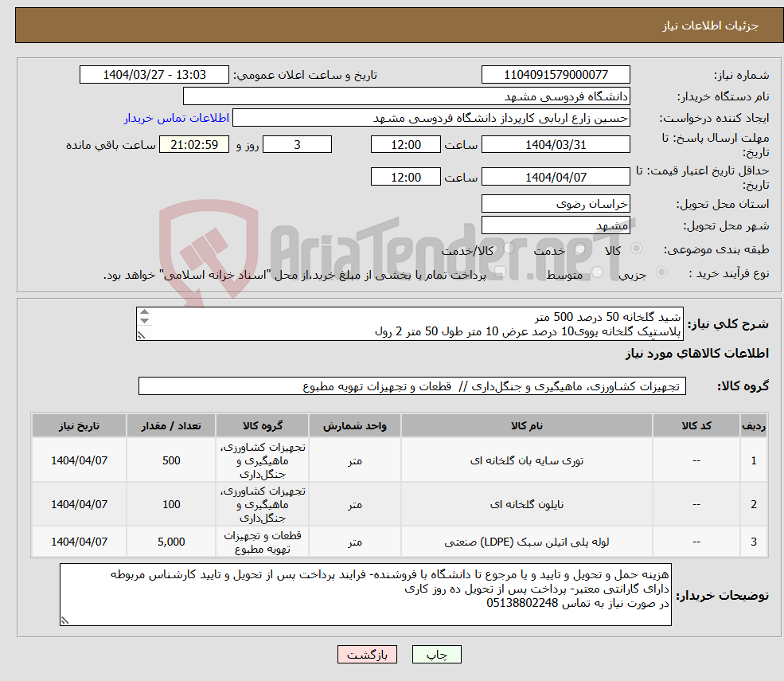Click the request creator field حسین زارع اربابی

pyautogui.click(x=431, y=118)
